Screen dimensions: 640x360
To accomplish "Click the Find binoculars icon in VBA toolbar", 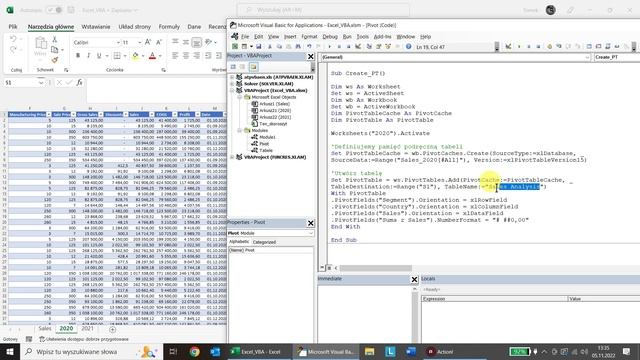I will coord(298,47).
